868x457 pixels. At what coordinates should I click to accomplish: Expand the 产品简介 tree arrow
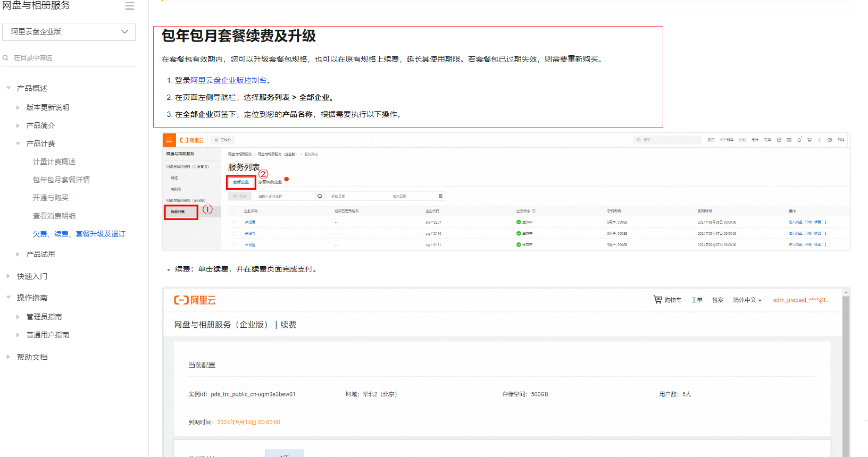[x=18, y=125]
